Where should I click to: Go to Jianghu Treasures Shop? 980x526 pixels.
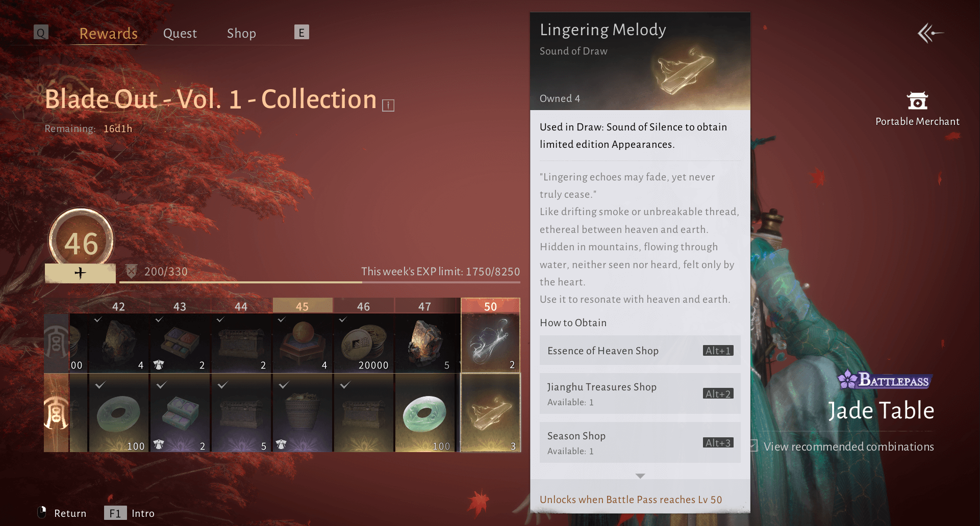pyautogui.click(x=640, y=393)
